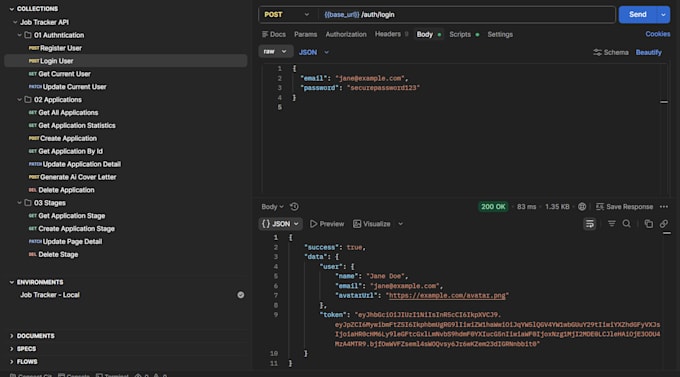The width and height of the screenshot is (680, 377).
Task: Open the Send button arrow dropdown
Action: [x=663, y=15]
